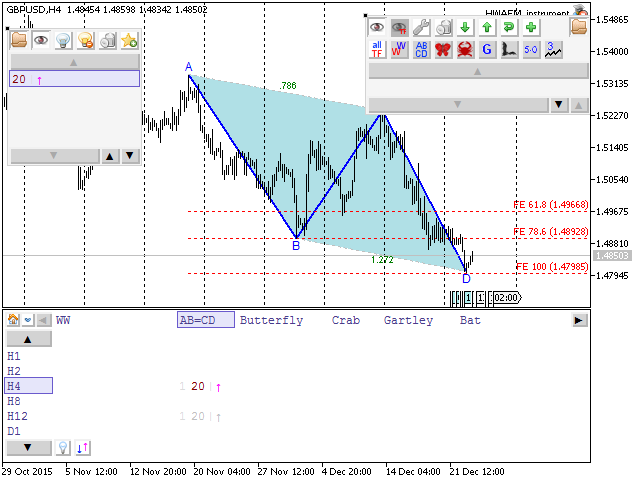The image size is (640, 480).
Task: Toggle the red crab pattern button
Action: click(465, 50)
